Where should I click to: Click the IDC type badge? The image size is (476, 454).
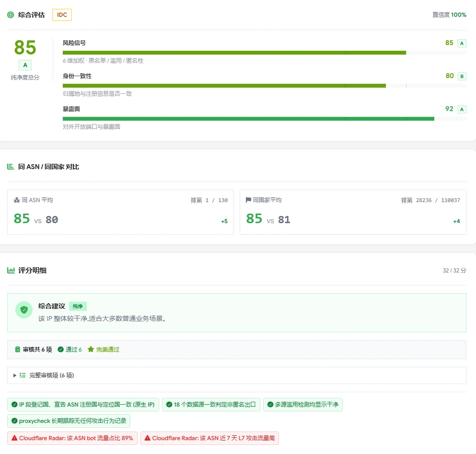tap(62, 15)
